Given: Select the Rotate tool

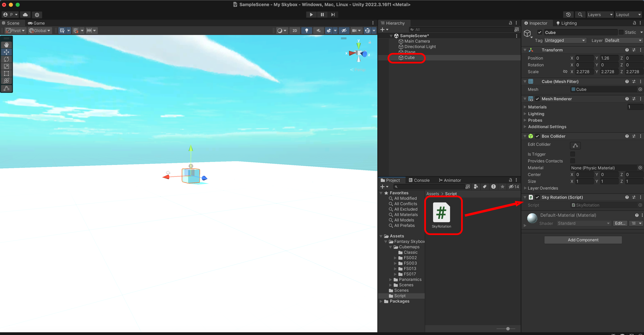Looking at the screenshot, I should tap(6, 59).
